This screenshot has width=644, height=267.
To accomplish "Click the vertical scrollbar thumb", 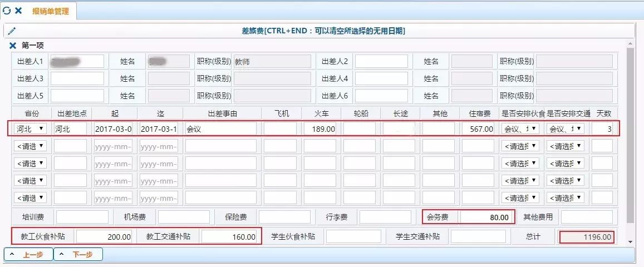I will coord(631,135).
